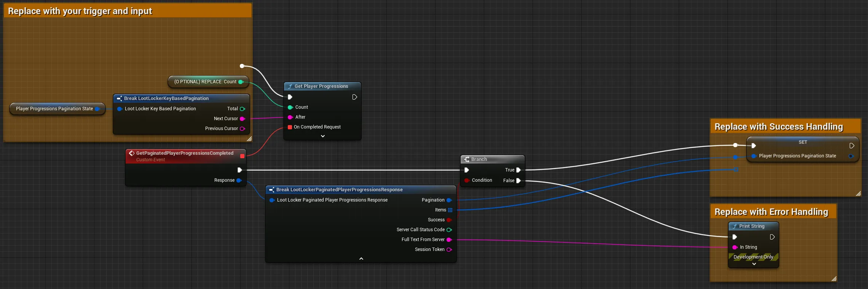Click the white reroute node in the trigger comment

242,66
